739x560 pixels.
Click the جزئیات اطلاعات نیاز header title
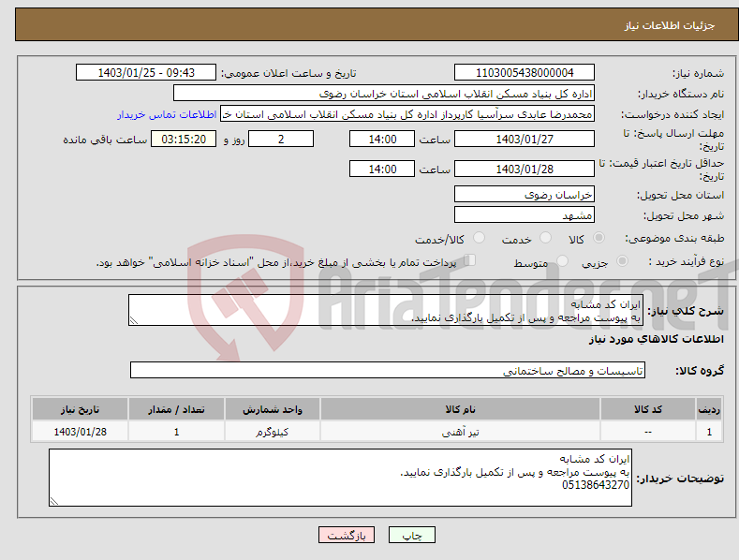coord(670,25)
